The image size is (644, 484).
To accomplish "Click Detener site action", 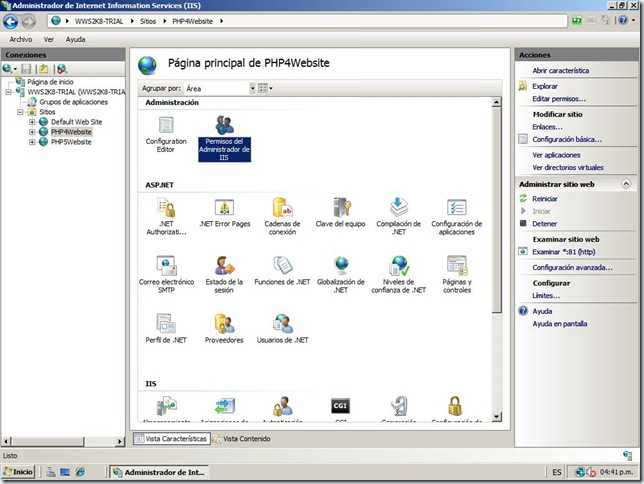I will pyautogui.click(x=545, y=224).
